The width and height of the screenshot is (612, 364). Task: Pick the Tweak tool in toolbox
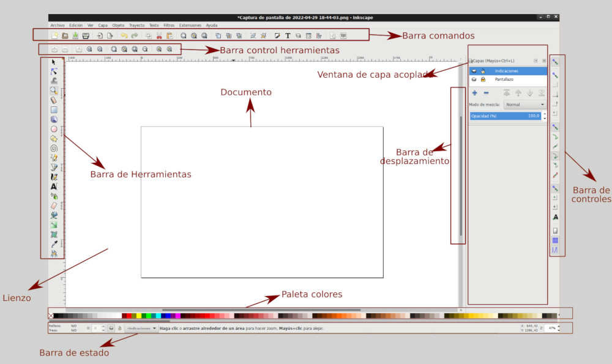[x=54, y=81]
